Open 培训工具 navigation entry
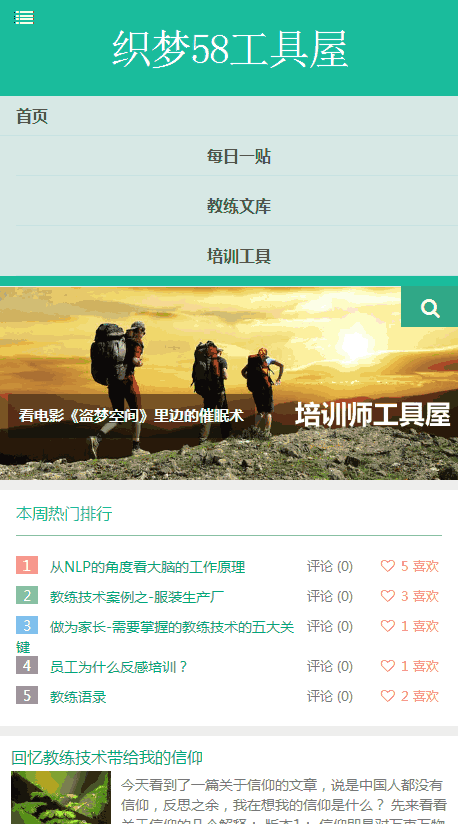The width and height of the screenshot is (458, 824). tap(239, 256)
